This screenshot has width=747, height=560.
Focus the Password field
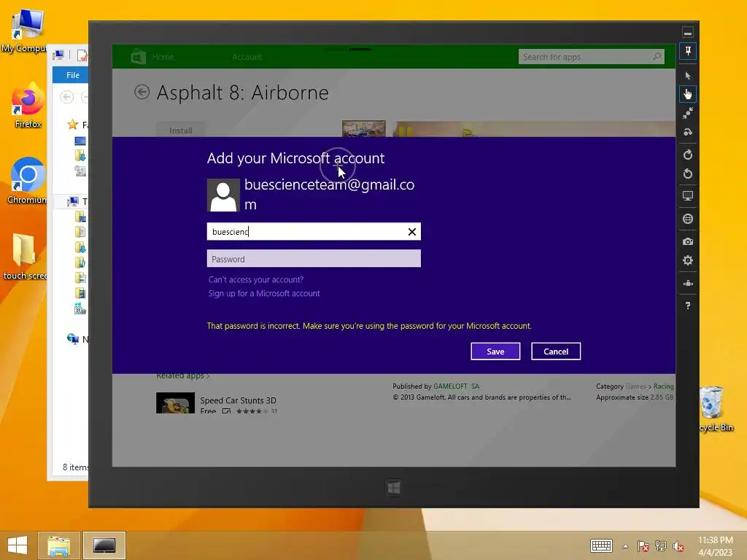(314, 259)
